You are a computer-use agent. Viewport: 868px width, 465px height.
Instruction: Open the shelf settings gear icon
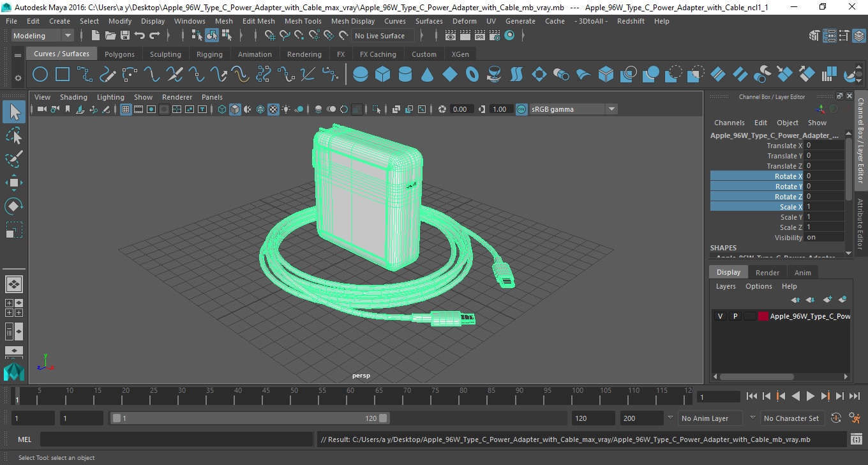(18, 78)
